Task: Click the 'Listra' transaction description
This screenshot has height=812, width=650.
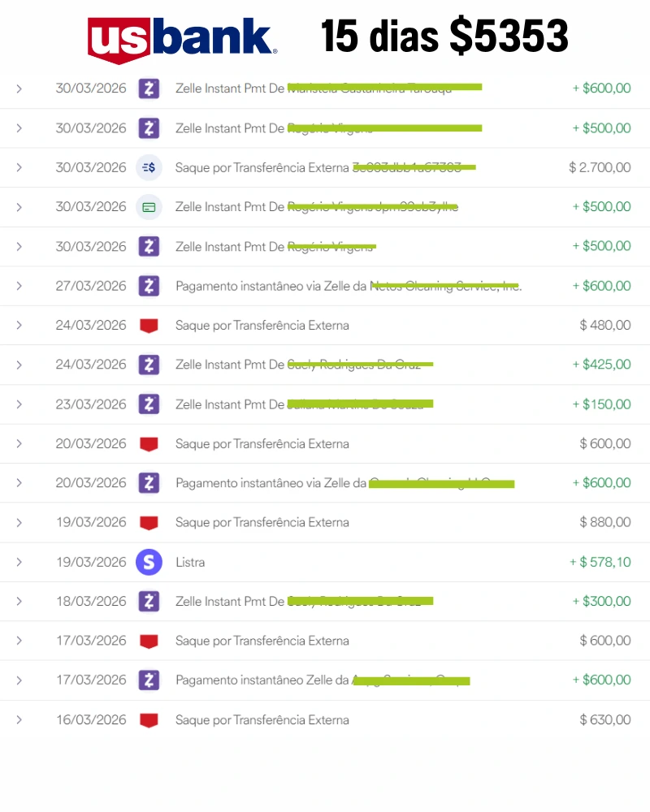Action: coord(190,562)
